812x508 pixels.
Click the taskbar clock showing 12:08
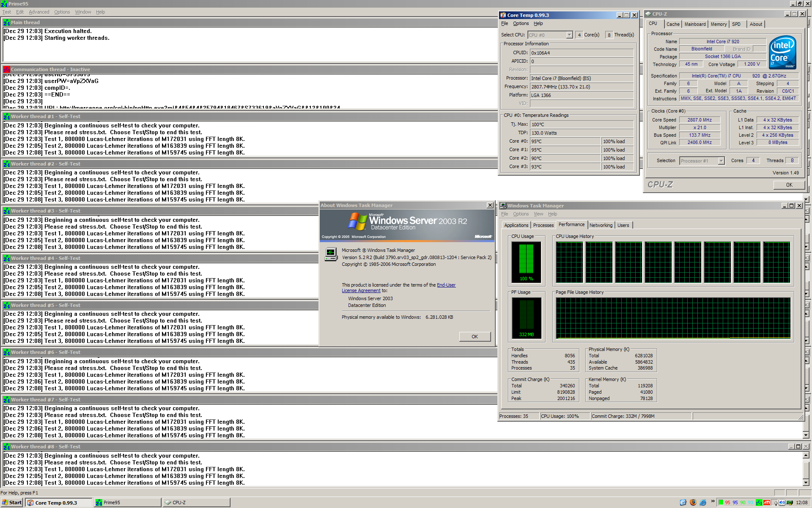tap(801, 503)
